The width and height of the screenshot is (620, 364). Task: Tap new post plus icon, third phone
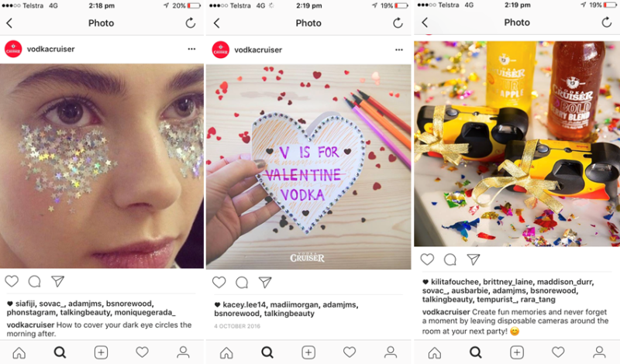(517, 352)
